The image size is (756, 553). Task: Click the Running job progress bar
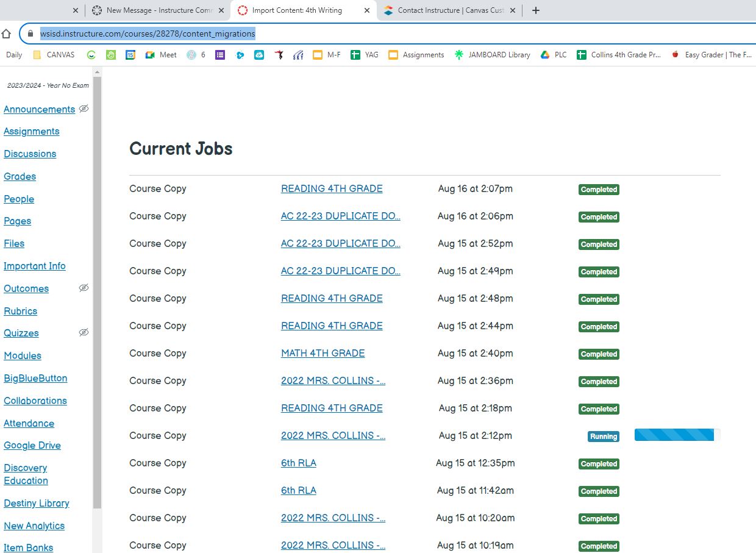[674, 435]
